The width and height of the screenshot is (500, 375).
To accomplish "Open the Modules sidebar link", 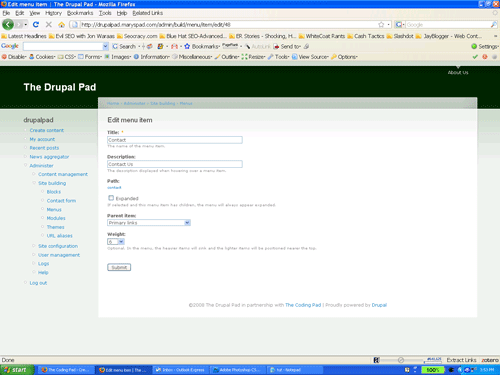I will point(56,218).
